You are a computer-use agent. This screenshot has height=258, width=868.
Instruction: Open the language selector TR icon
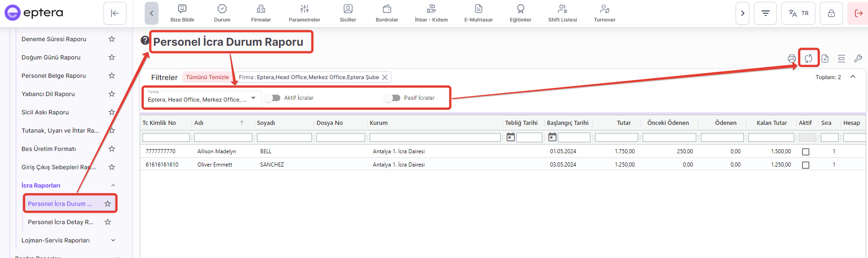798,13
